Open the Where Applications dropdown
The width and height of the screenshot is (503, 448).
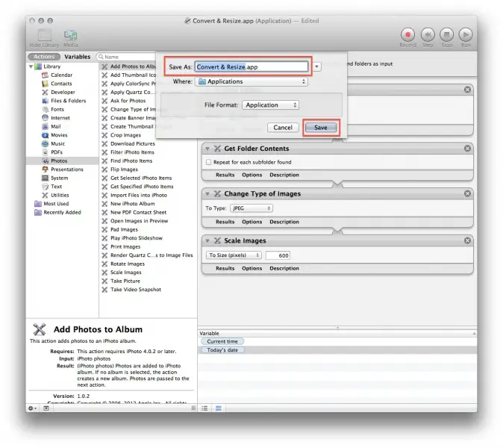[251, 81]
